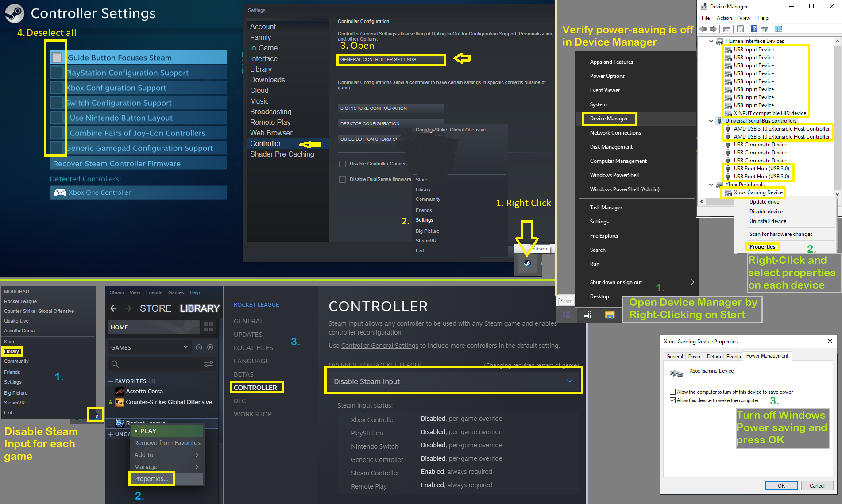Click the ready-to-play filter icon
Image resolution: width=842 pixels, height=504 pixels.
point(210,347)
